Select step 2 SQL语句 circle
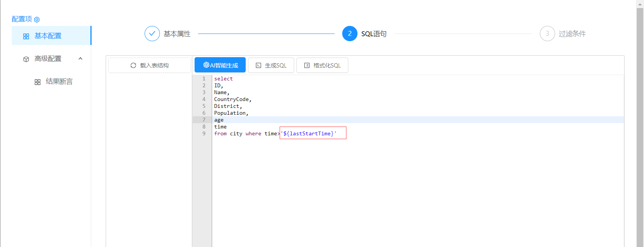Image resolution: width=644 pixels, height=247 pixels. pos(349,34)
